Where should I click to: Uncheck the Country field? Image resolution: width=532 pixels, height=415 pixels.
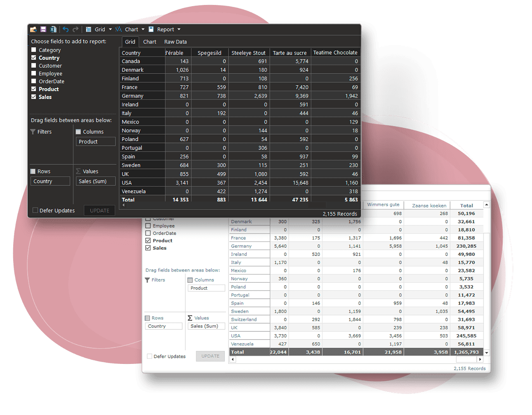(x=35, y=57)
